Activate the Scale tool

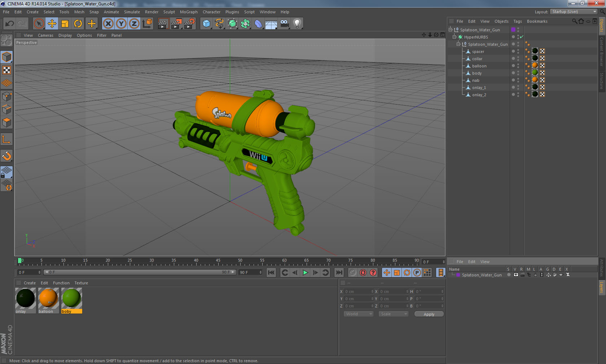tap(65, 24)
